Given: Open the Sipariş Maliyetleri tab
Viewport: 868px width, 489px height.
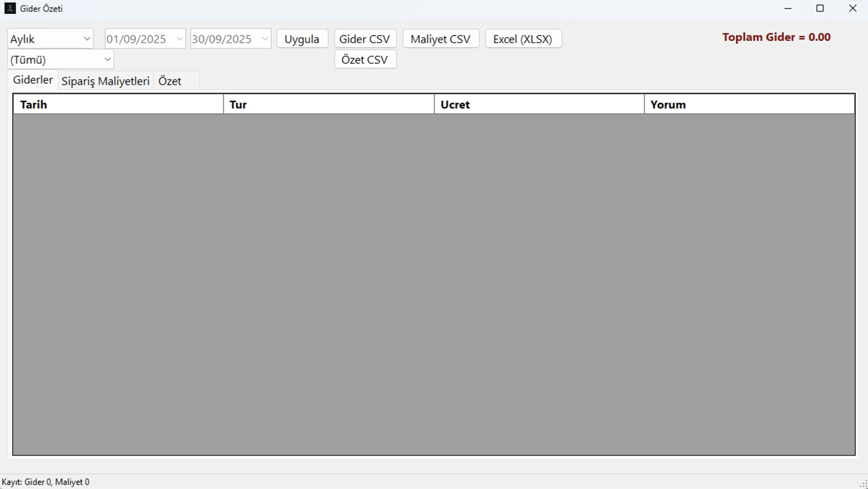Looking at the screenshot, I should coord(105,81).
